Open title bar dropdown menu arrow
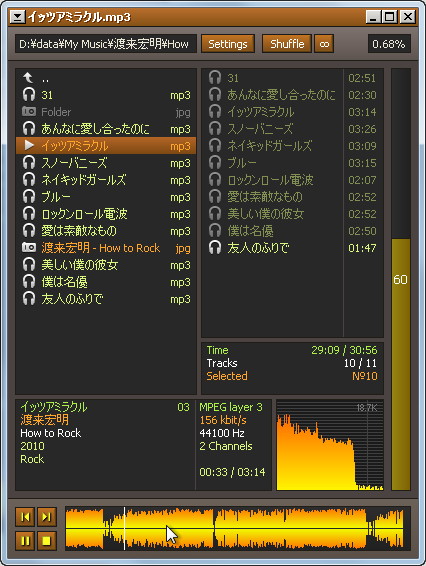Image resolution: width=426 pixels, height=566 pixels. click(17, 17)
